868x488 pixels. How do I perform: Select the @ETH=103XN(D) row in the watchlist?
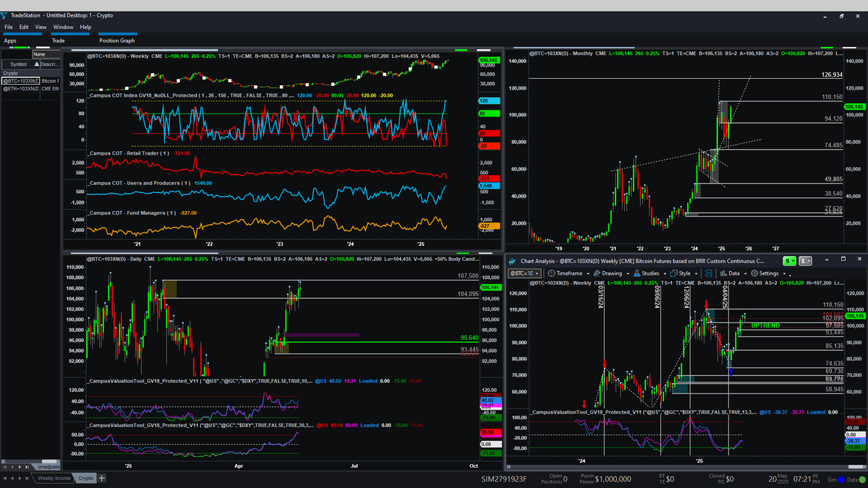(30, 89)
